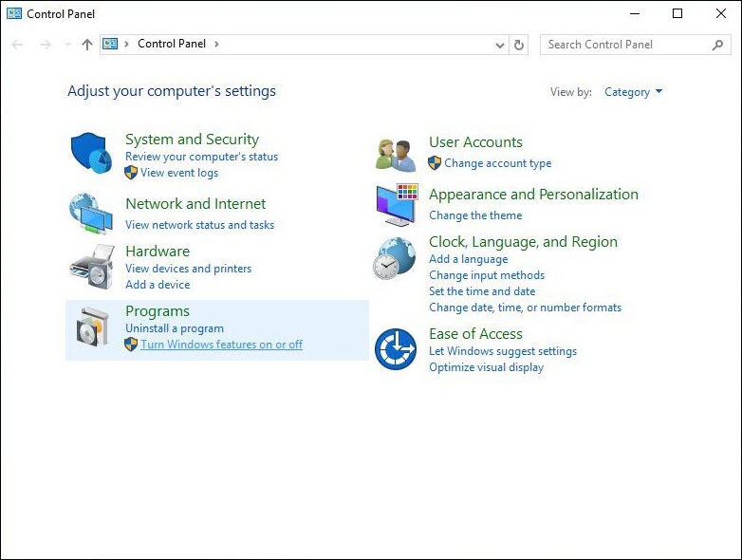
Task: Expand the address bar history dropdown
Action: [x=500, y=45]
